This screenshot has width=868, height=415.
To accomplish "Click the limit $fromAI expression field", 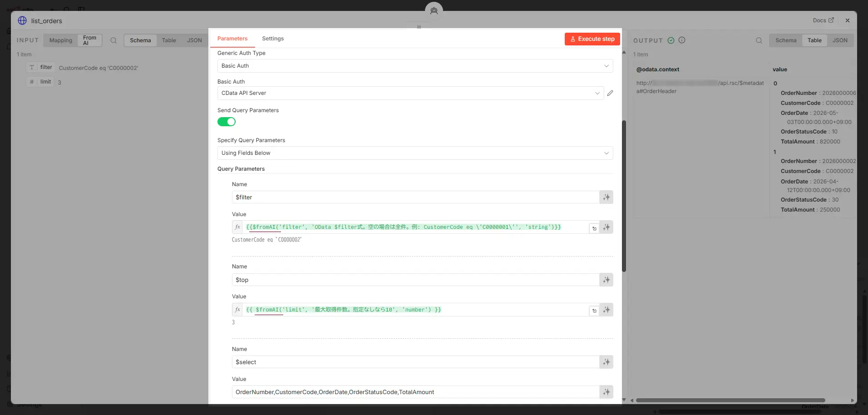I will click(x=415, y=310).
